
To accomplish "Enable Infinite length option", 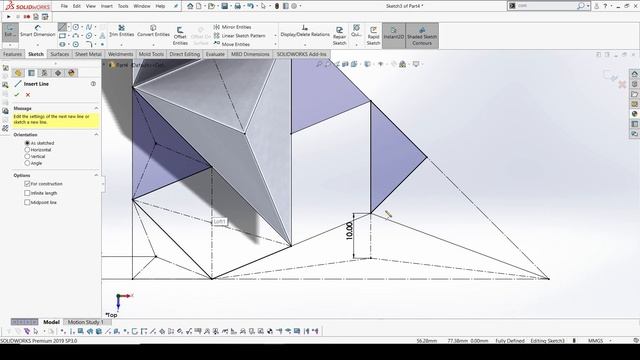I will (x=27, y=193).
